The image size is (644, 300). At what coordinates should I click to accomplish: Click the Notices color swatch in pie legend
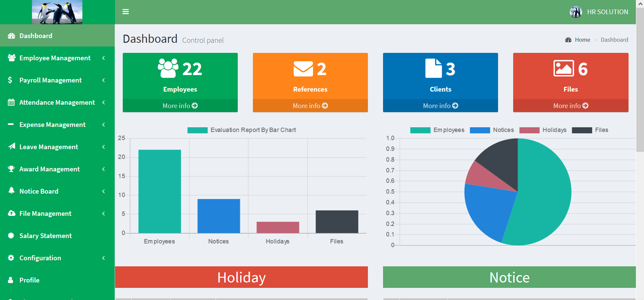click(x=480, y=130)
